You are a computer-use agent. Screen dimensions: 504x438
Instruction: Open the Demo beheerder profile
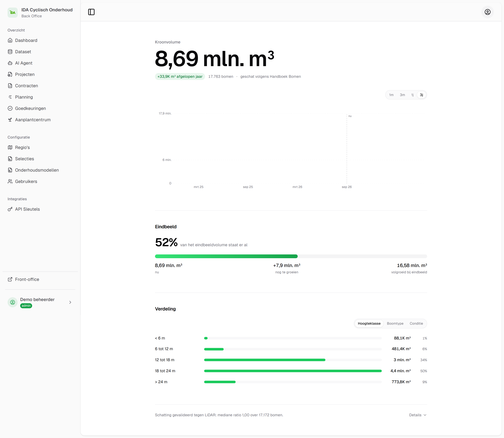tap(40, 302)
